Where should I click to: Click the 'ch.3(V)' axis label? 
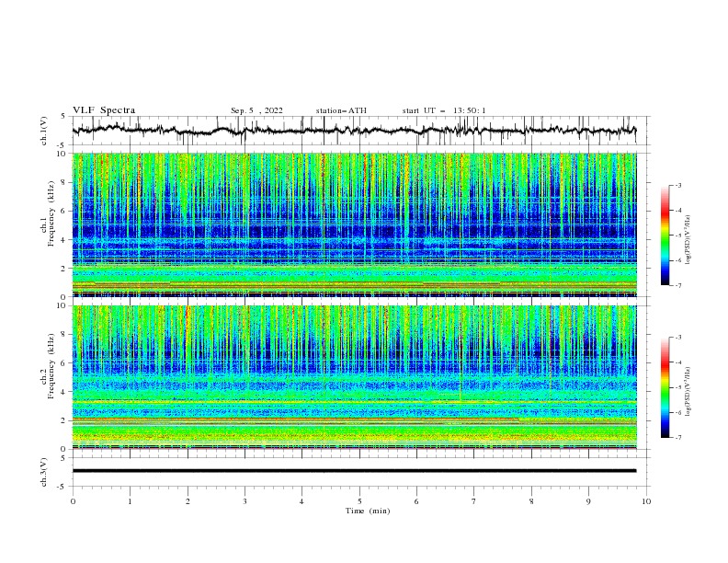point(44,472)
